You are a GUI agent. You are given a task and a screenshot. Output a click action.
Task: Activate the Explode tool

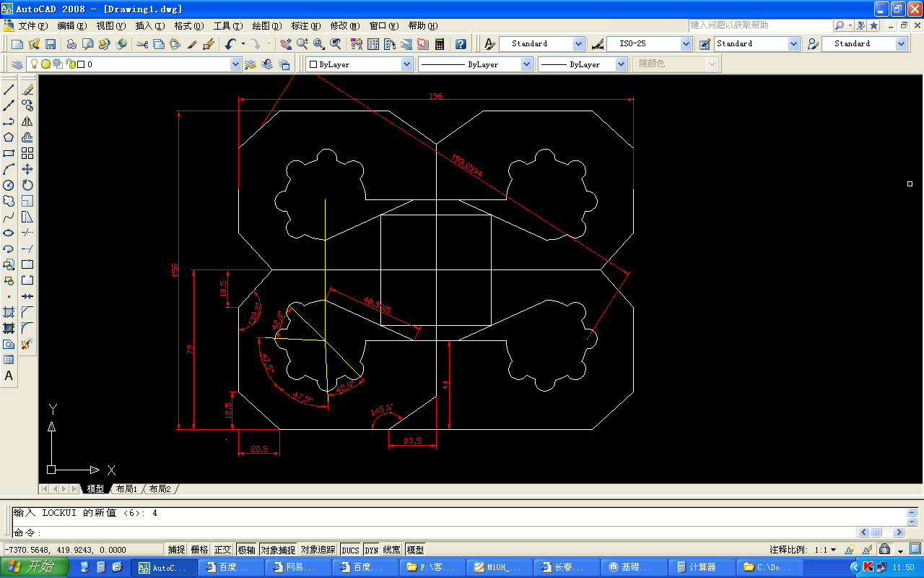pos(27,344)
